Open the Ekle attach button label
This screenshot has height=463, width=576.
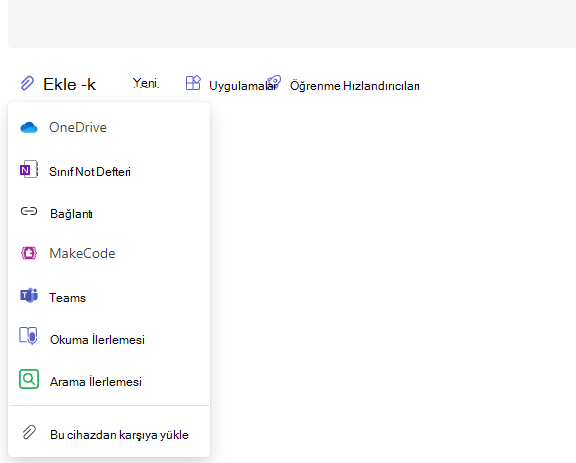click(69, 84)
